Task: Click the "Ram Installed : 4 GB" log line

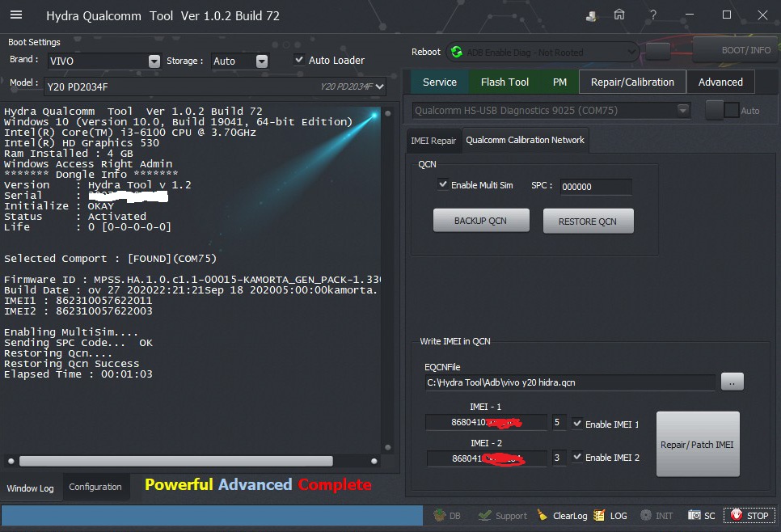Action: click(69, 154)
